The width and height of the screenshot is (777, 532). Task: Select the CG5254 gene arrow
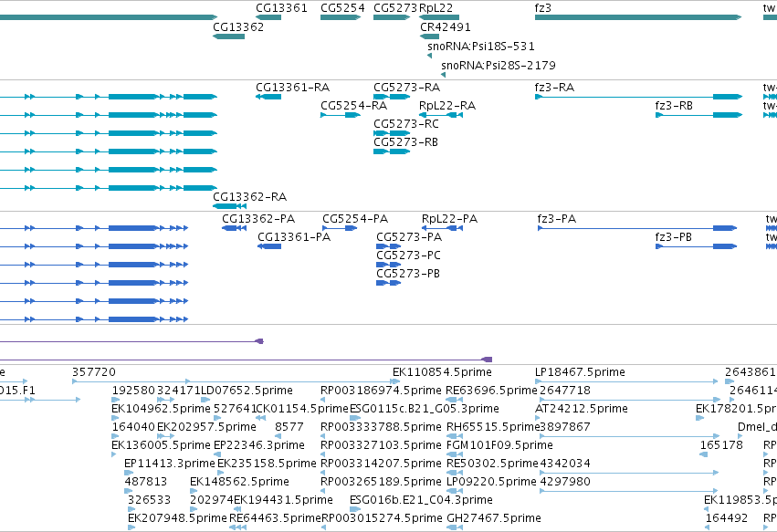pos(341,17)
